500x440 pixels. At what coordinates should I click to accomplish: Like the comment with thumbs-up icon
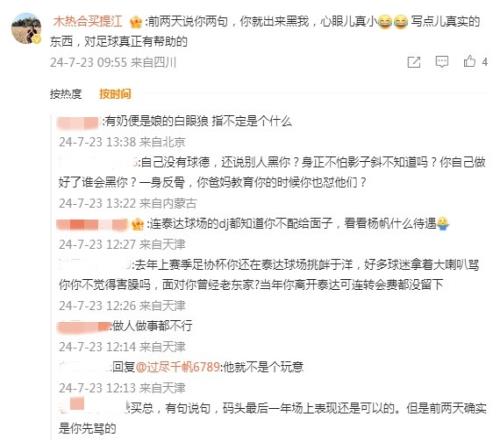pos(469,62)
